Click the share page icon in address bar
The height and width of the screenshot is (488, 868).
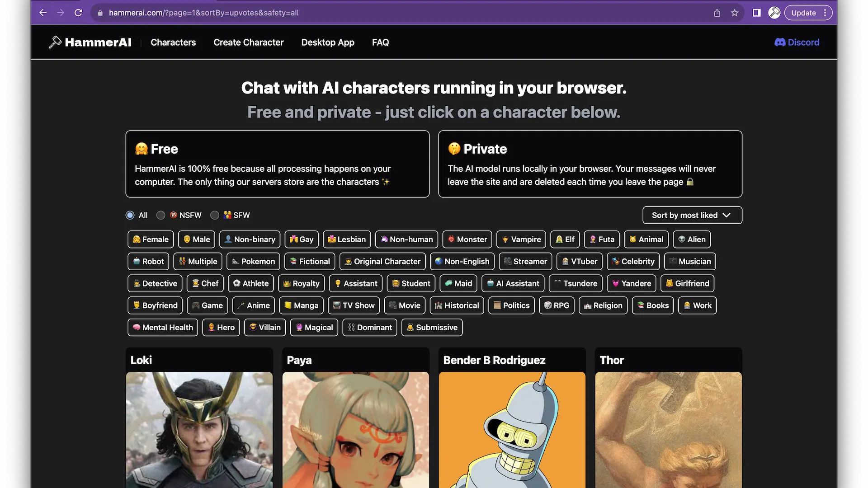click(x=717, y=13)
